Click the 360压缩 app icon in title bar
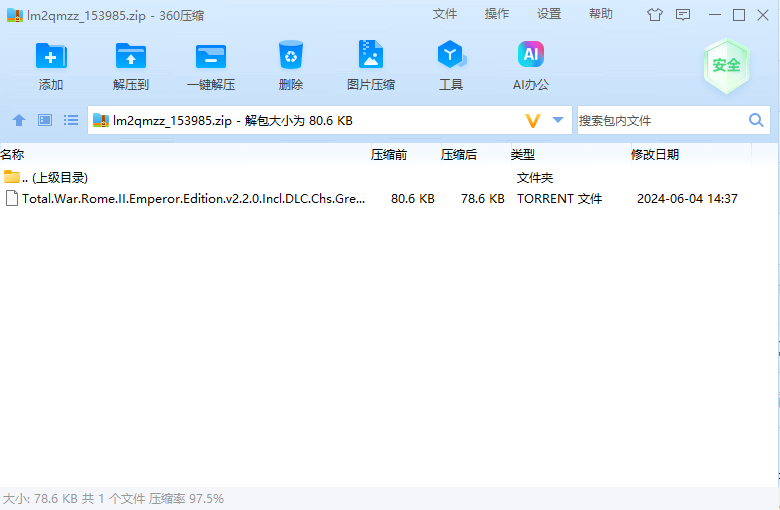 [x=15, y=15]
